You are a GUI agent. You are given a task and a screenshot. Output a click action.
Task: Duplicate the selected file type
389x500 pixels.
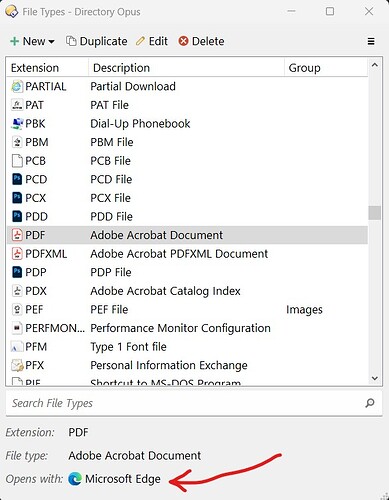(x=97, y=41)
